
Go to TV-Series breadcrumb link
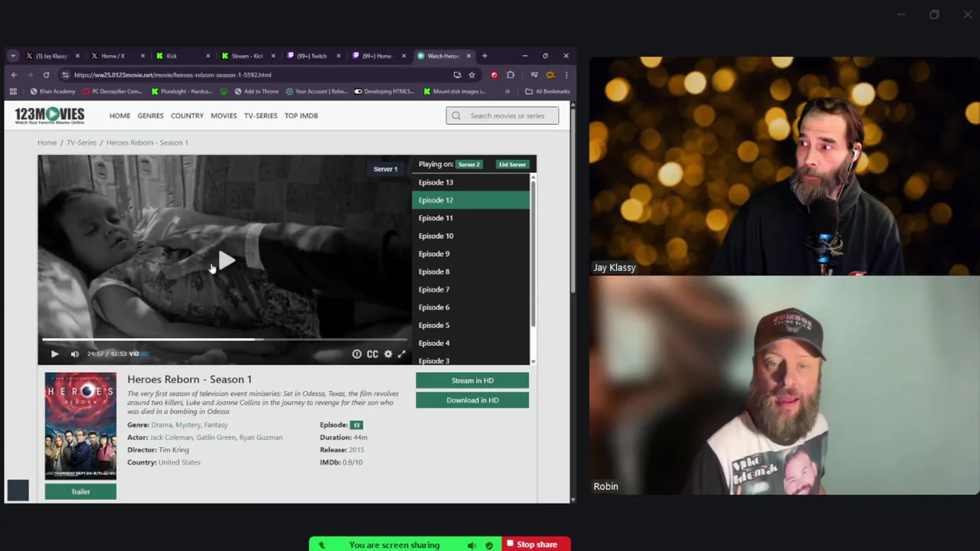pyautogui.click(x=81, y=142)
